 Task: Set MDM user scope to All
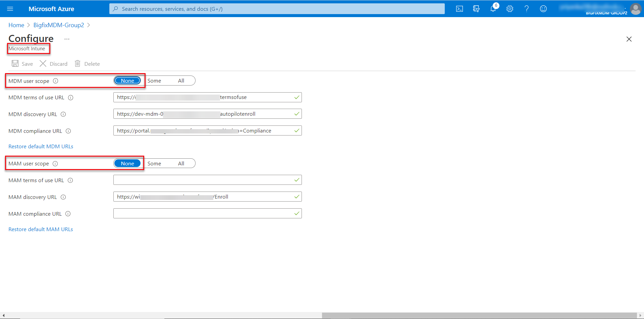[181, 81]
